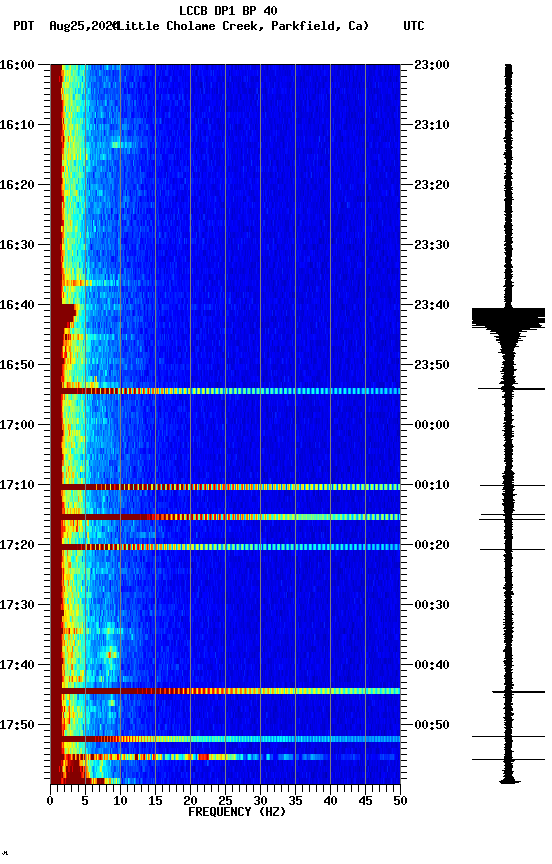Click the '17:20' PDT time label
The width and height of the screenshot is (552, 864).
coord(17,546)
